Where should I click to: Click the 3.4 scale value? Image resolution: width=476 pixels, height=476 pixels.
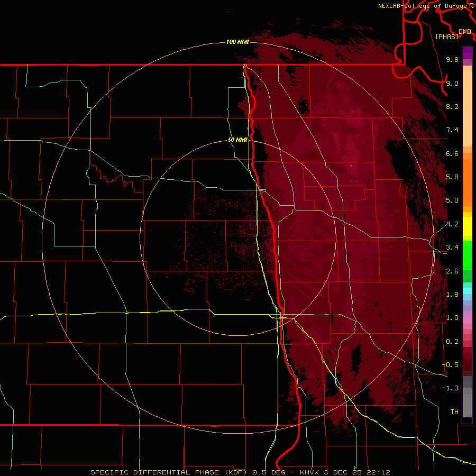click(x=452, y=248)
